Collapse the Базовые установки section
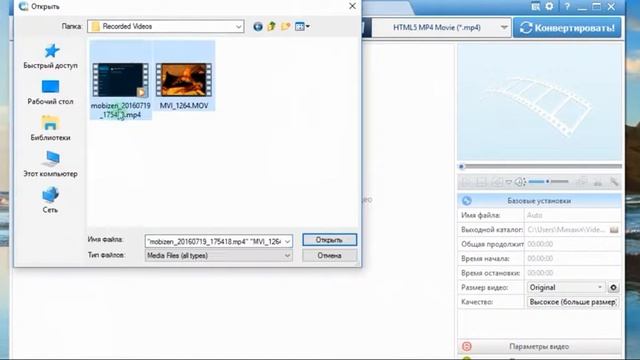This screenshot has width=640, height=360. point(540,200)
